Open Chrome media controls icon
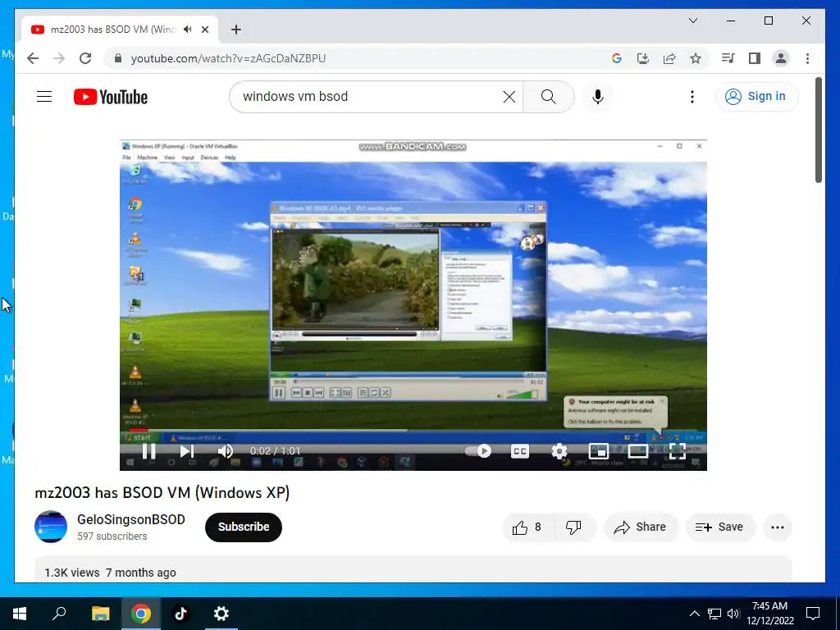 (728, 58)
